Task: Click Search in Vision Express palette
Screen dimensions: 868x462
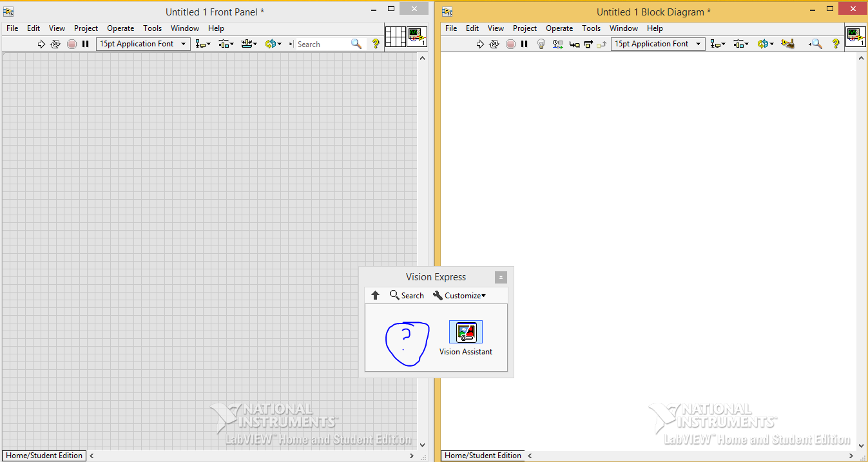Action: pos(407,295)
